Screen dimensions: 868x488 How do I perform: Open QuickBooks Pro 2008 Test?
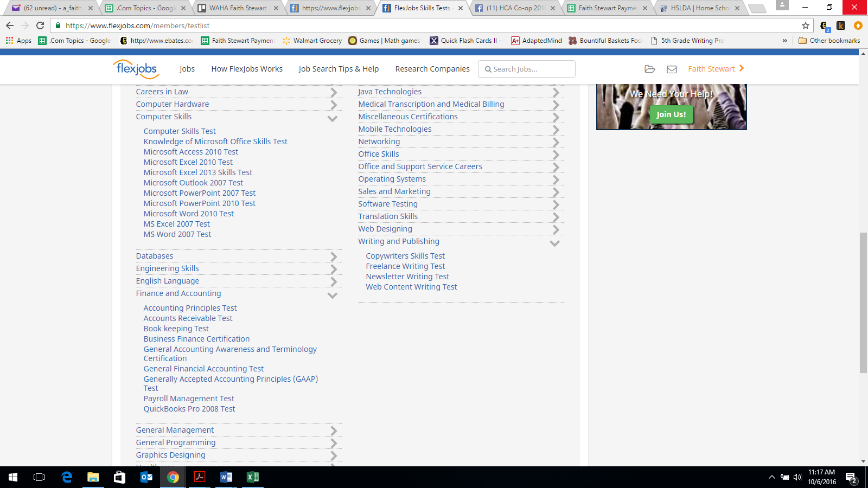tap(189, 409)
